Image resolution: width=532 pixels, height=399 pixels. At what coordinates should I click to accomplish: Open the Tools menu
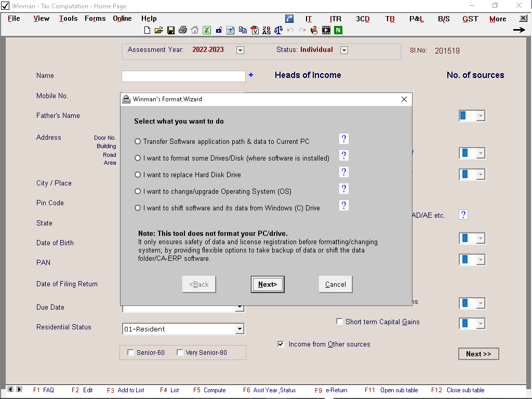click(x=68, y=19)
